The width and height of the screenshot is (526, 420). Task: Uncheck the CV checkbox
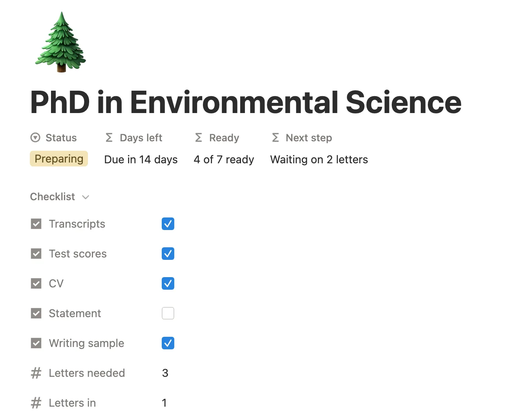[x=168, y=283]
